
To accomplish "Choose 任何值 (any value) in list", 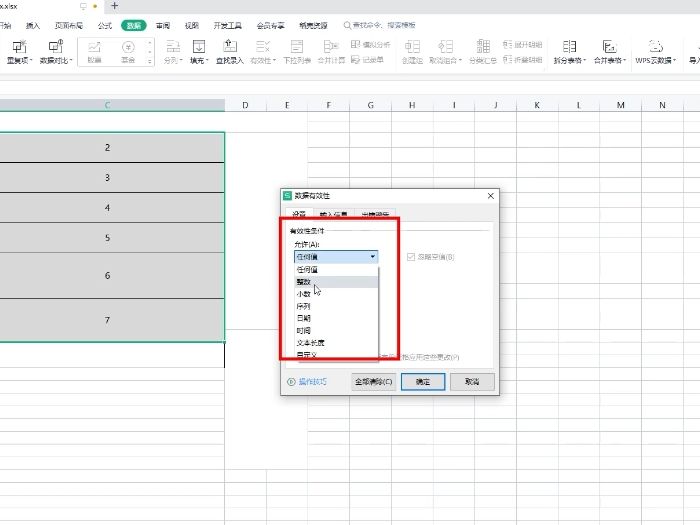I will coord(336,270).
